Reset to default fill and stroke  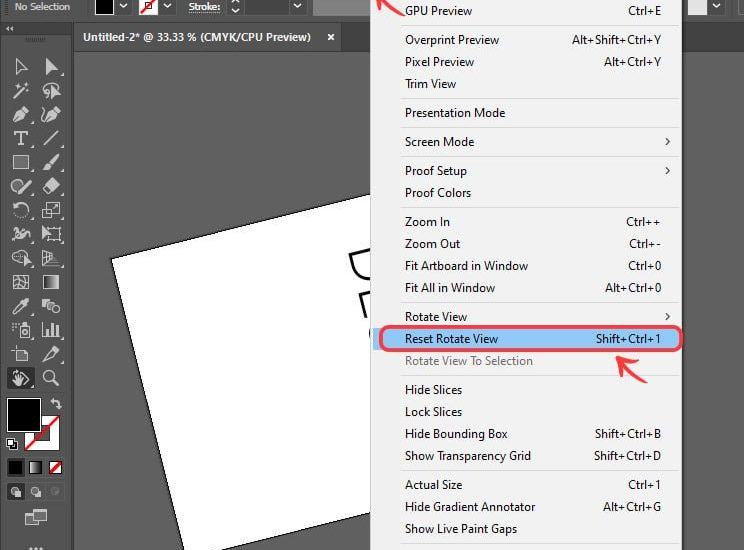pyautogui.click(x=12, y=444)
